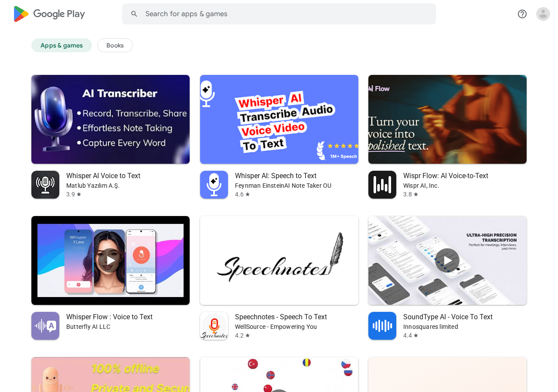Open the Speechnotes handwriting banner image
558x392 pixels.
pos(279,260)
